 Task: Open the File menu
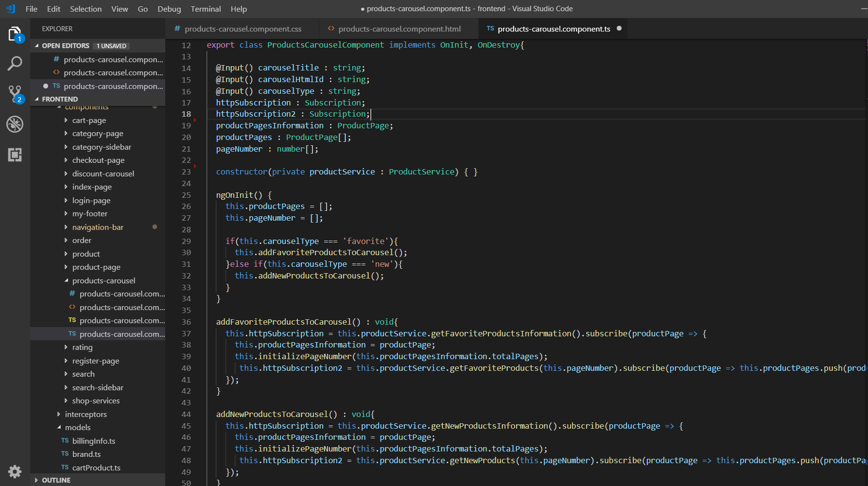pyautogui.click(x=32, y=9)
